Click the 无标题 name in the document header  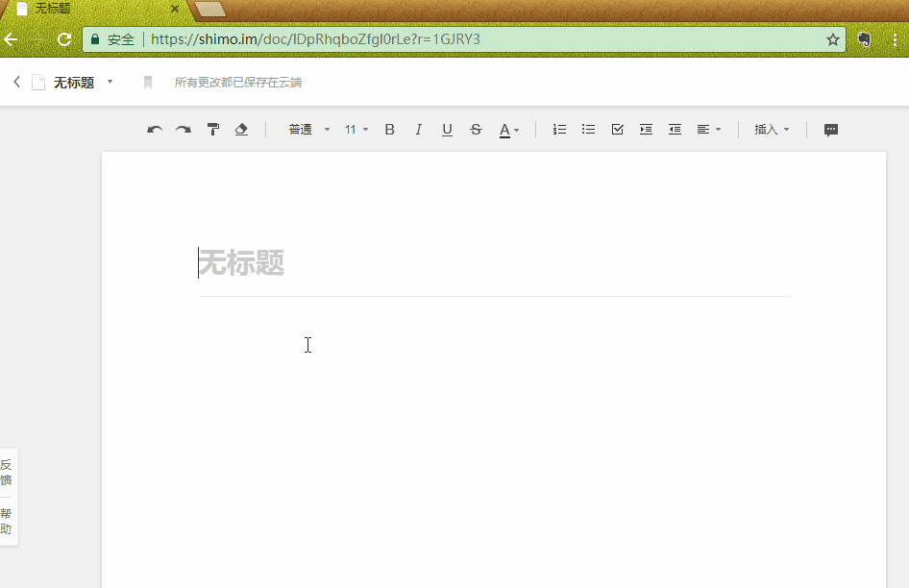(74, 83)
